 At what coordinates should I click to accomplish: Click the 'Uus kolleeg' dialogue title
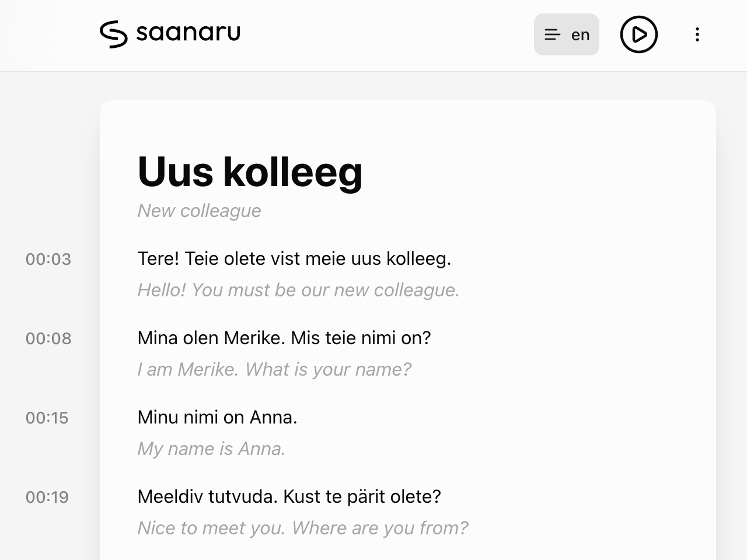[250, 172]
